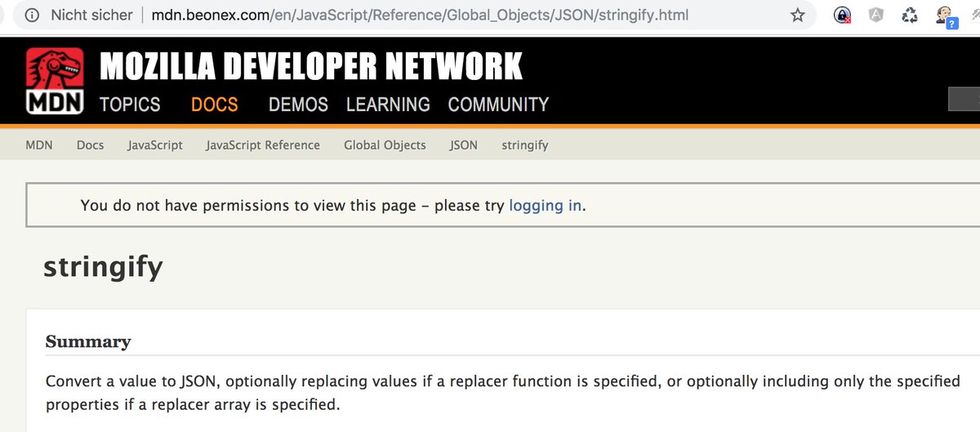Screen dimensions: 980x432
Task: Click the Mozilla Developer Network title
Action: pos(311,67)
